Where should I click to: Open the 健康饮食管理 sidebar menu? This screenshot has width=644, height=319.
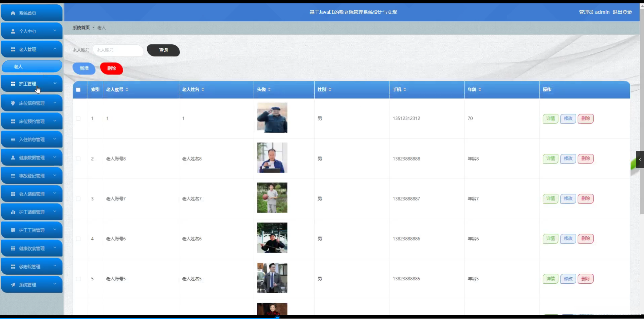tap(32, 248)
